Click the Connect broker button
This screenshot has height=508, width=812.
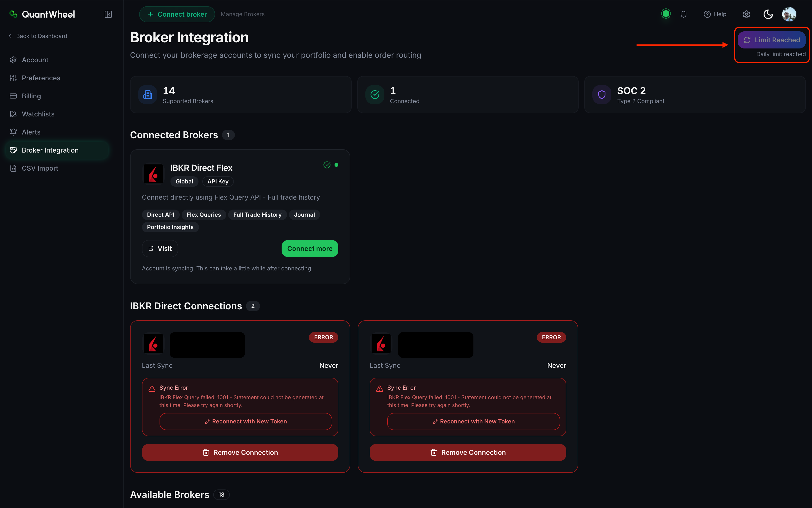[177, 14]
